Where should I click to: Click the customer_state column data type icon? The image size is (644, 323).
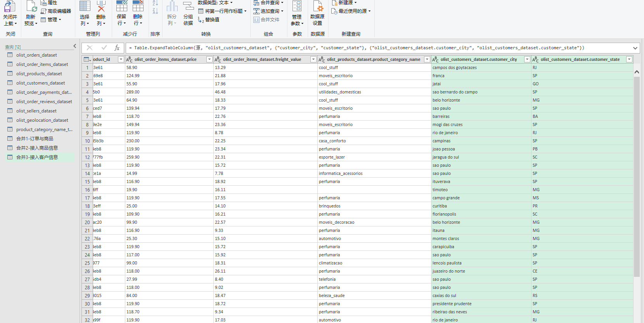[x=535, y=59]
